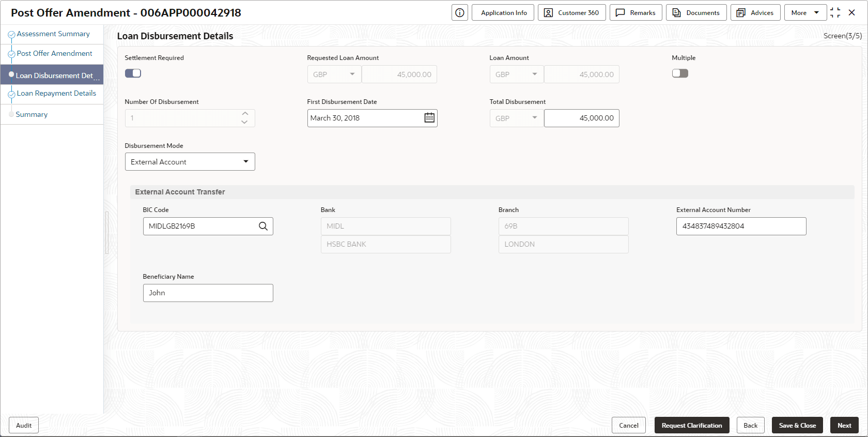Select Loan Disbursement Details step
Image resolution: width=868 pixels, height=437 pixels.
(x=52, y=75)
